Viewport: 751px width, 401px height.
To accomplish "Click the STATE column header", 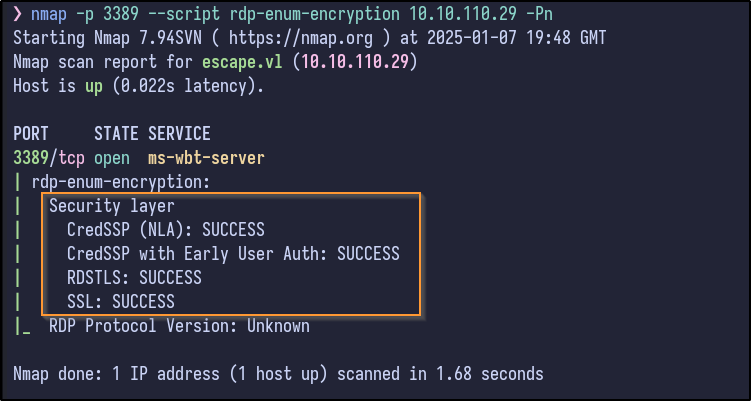I will click(x=117, y=133).
